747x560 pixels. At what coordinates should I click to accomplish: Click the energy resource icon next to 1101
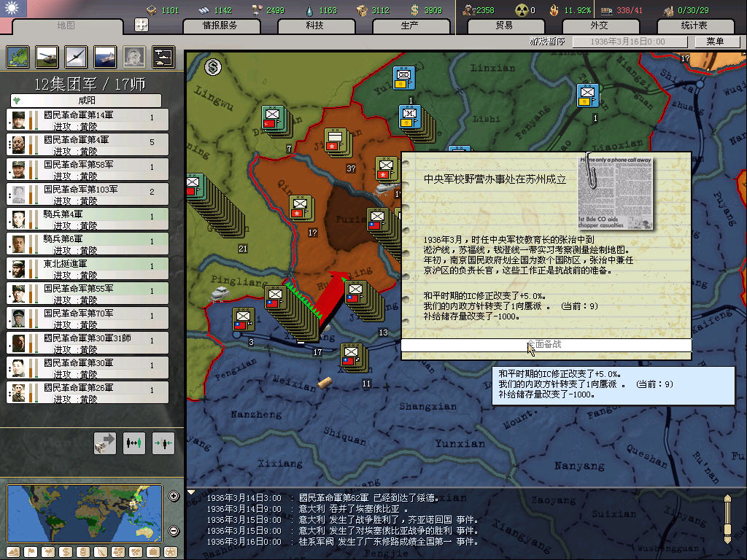pos(152,10)
